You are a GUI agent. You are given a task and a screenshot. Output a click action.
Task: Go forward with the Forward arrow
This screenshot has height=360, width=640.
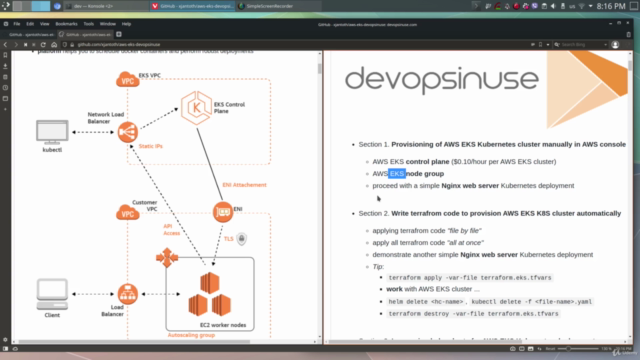coord(16,44)
